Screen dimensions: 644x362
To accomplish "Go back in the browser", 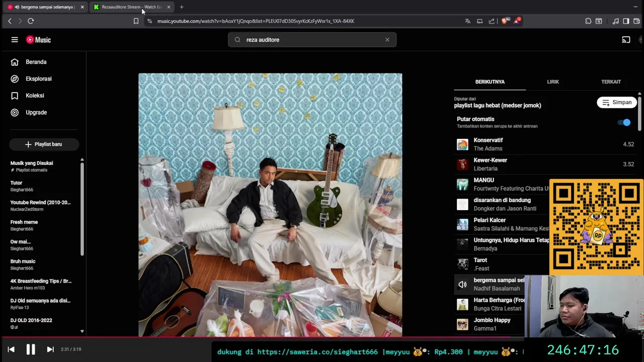I will coord(10,21).
